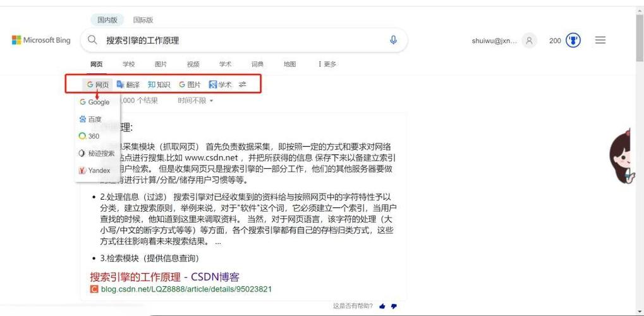The image size is (644, 316).
Task: Open the 搜索引擎的工作原理 - CSDN博客 link
Action: pos(165,277)
